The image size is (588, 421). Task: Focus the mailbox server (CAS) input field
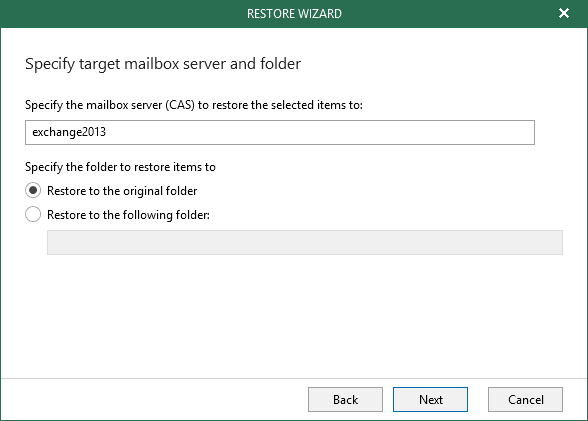280,132
